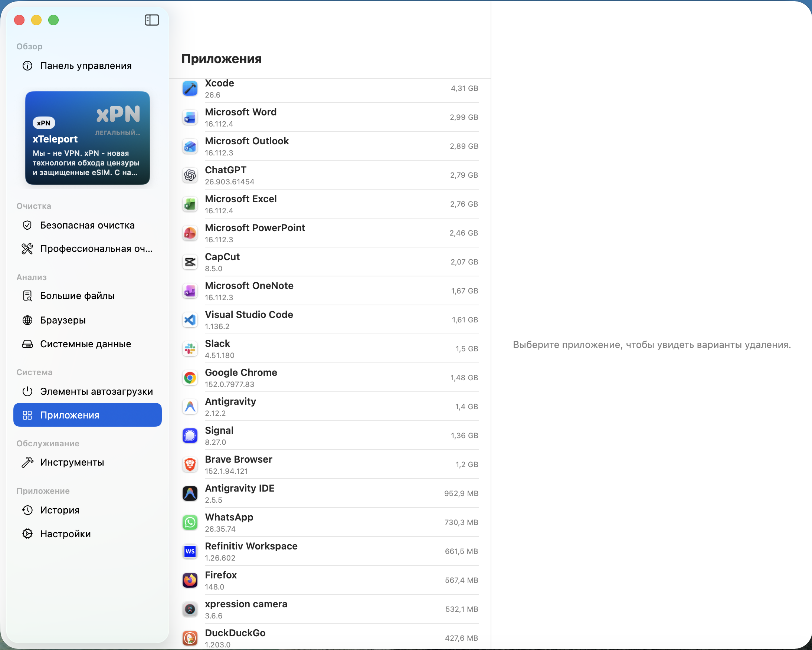Screen dimensions: 812x650
Task: Select the Slack row name
Action: 217,344
